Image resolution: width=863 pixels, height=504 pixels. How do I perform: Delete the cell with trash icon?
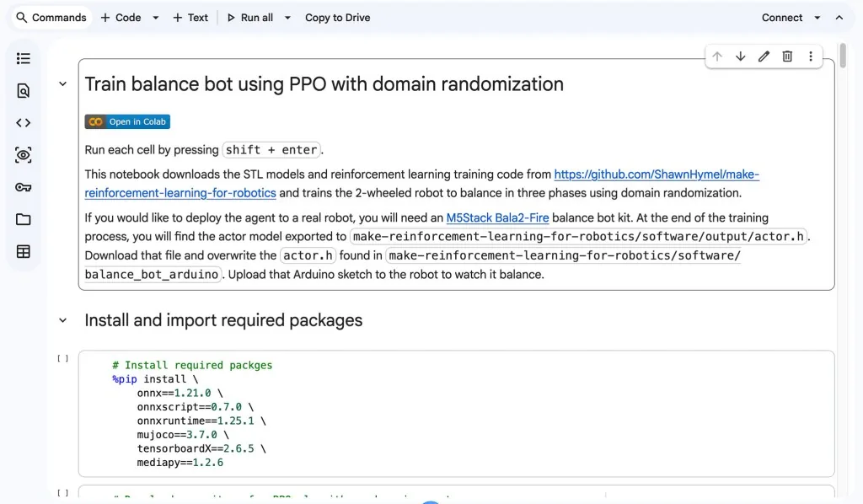click(x=788, y=56)
